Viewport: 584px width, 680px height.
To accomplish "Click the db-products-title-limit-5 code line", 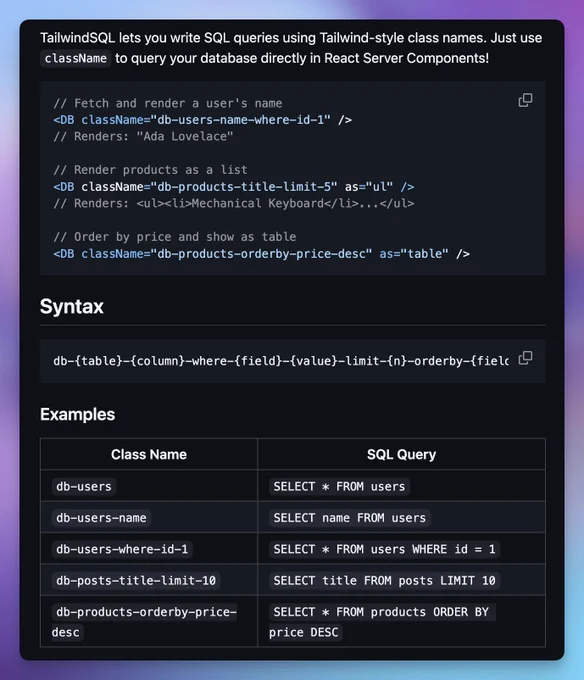I will point(234,187).
